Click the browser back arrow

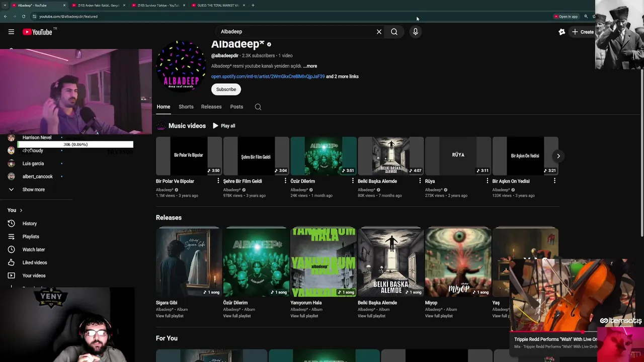(x=5, y=16)
